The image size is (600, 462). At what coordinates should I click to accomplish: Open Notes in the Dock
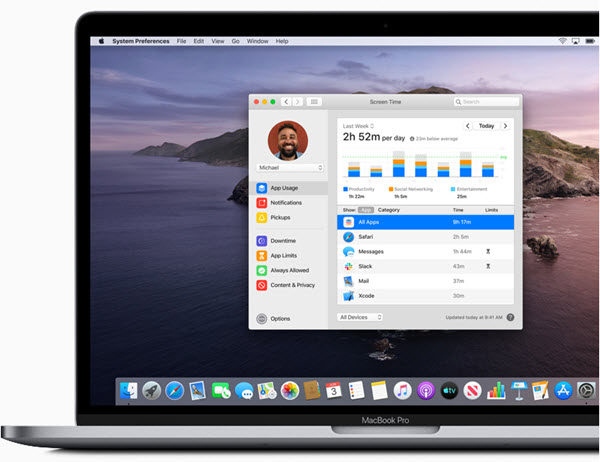tap(379, 391)
